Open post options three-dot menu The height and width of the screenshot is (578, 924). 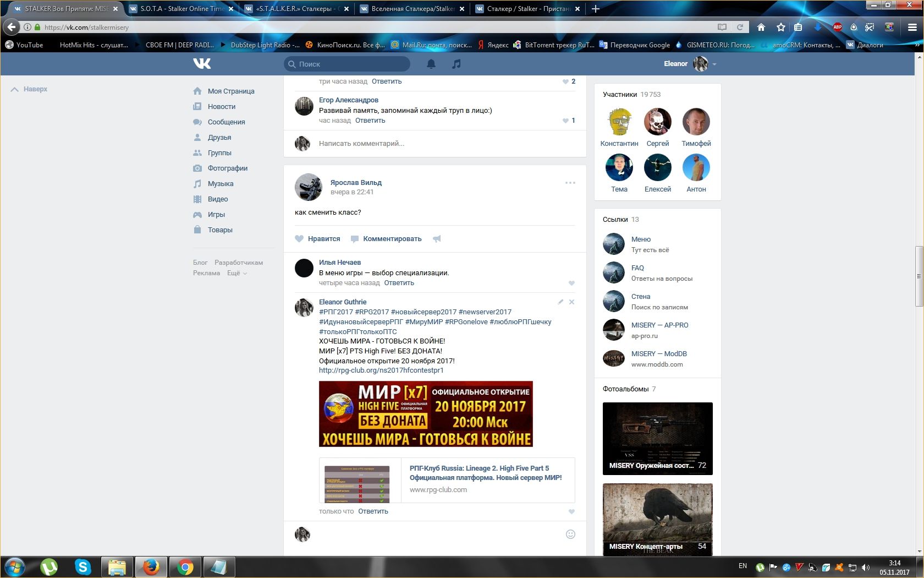click(570, 183)
